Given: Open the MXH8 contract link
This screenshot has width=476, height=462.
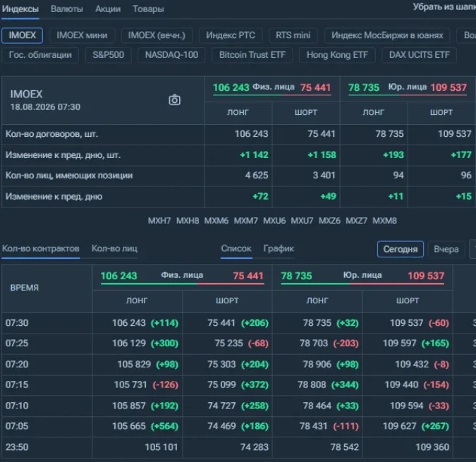Looking at the screenshot, I should pos(188,221).
